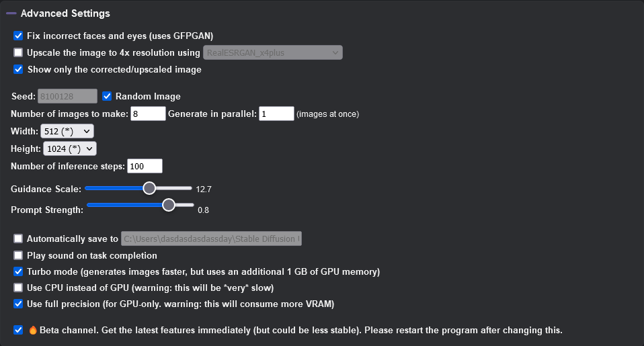Open the Height dropdown showing 1024
The image size is (644, 346).
70,148
